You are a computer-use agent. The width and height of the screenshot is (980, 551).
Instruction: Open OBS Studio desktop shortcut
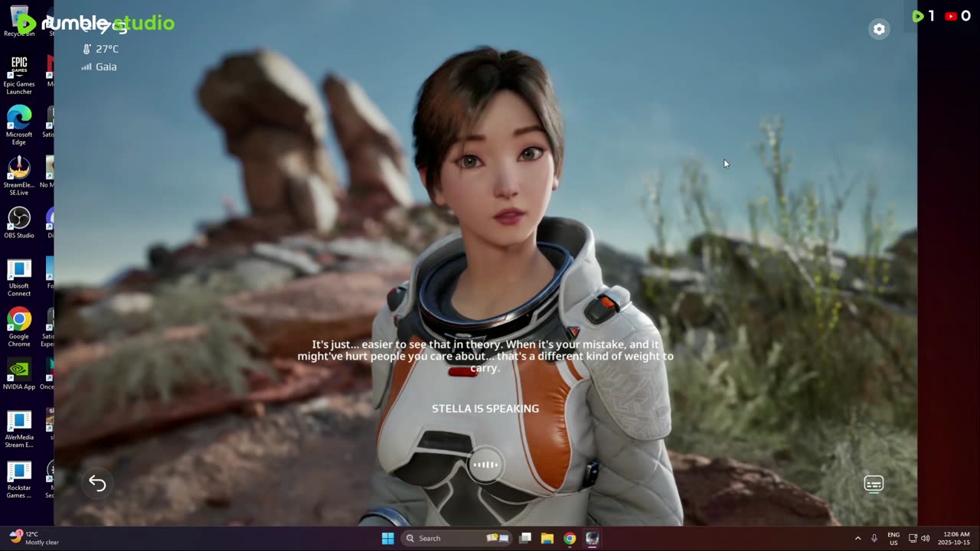coord(19,223)
